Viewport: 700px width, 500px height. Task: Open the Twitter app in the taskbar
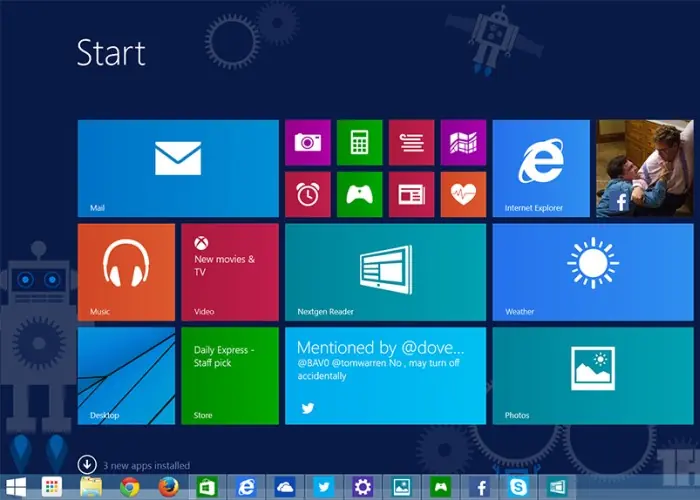click(x=324, y=487)
